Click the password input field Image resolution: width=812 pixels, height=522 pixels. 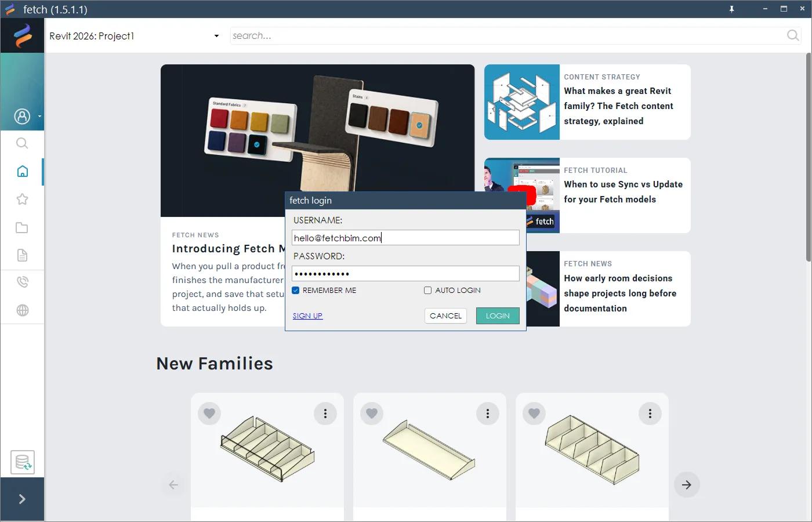coord(405,274)
